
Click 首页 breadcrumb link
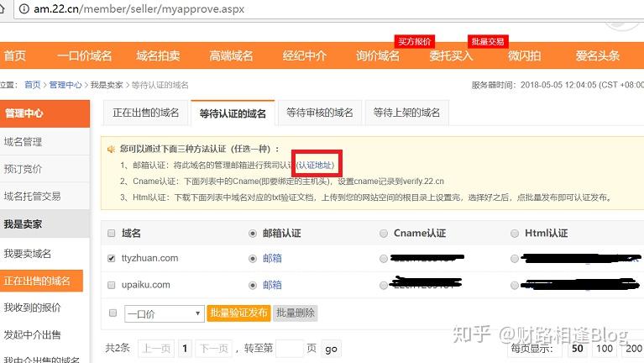tap(33, 85)
